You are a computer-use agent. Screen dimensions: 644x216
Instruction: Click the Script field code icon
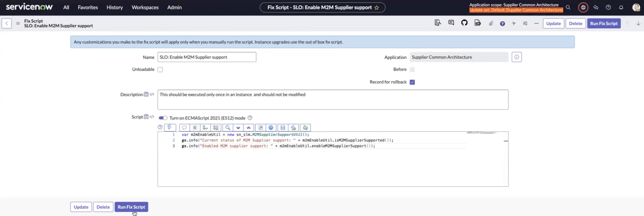[152, 117]
